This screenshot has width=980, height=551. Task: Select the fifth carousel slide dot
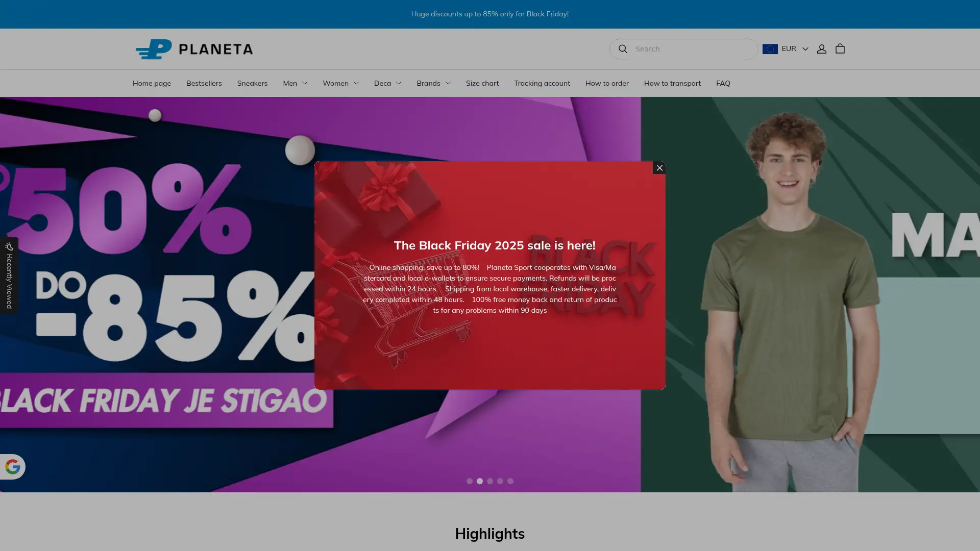(x=510, y=481)
